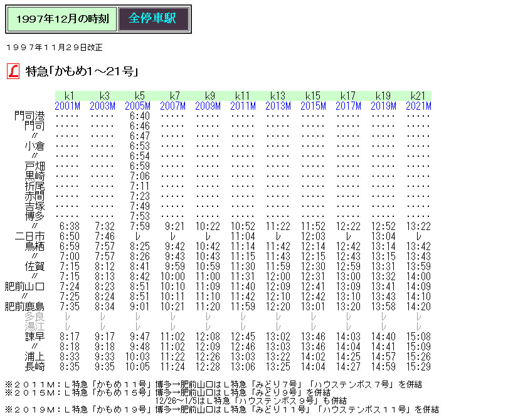Click the 門司港 station name

29,115
